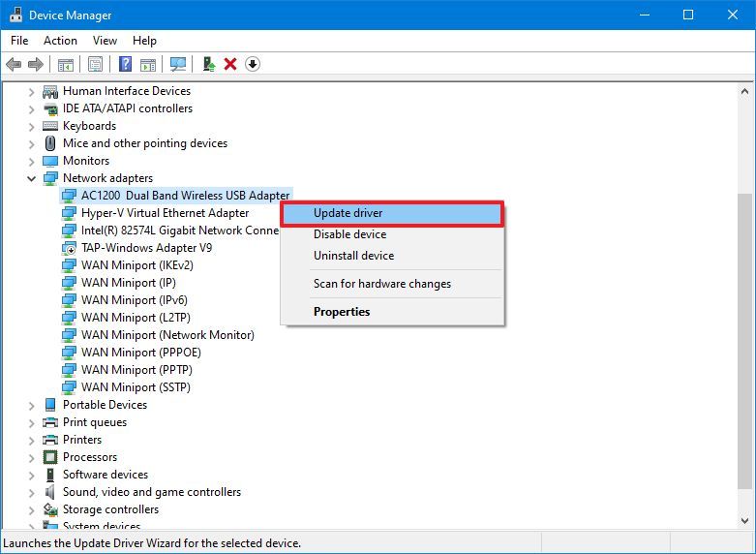
Task: Click the blue Help question-mark icon
Action: [126, 64]
